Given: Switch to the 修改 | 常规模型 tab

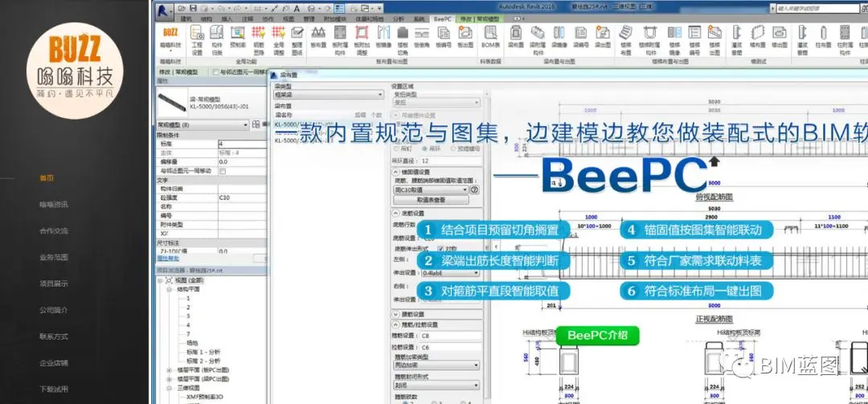Looking at the screenshot, I should (480, 18).
